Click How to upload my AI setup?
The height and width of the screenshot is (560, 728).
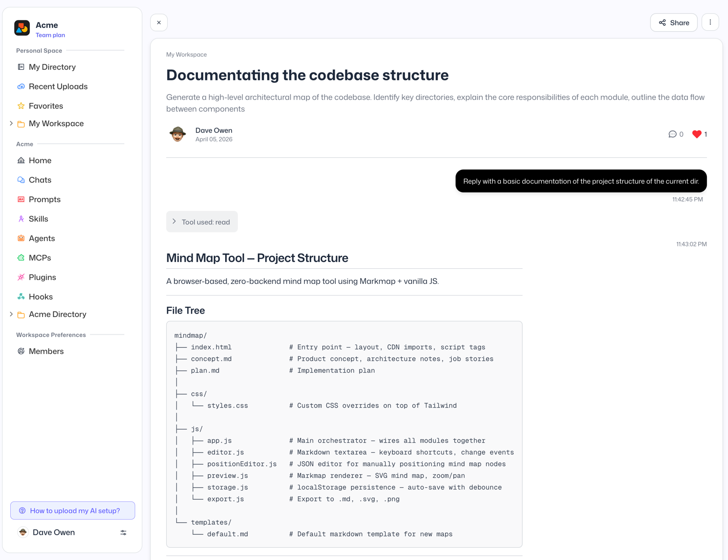pos(73,511)
